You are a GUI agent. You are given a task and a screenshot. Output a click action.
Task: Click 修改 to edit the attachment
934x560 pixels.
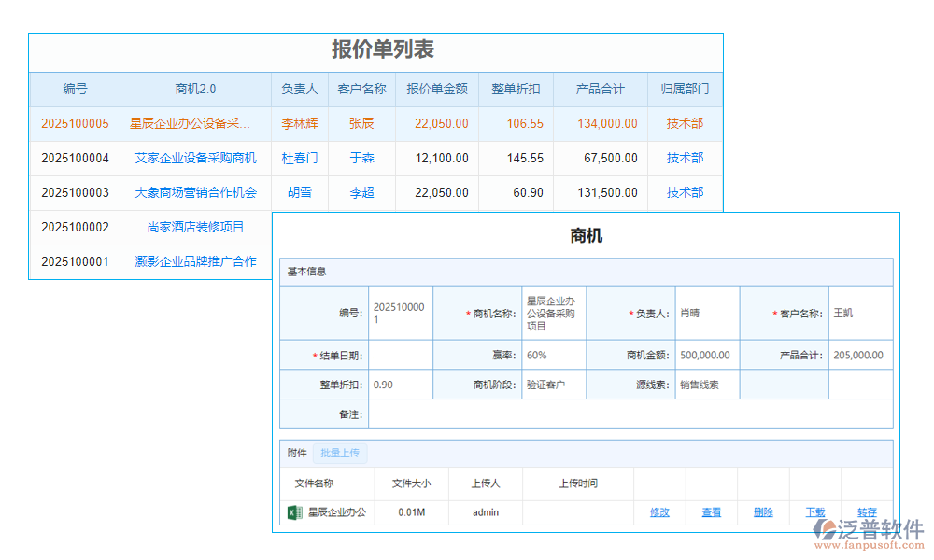659,511
